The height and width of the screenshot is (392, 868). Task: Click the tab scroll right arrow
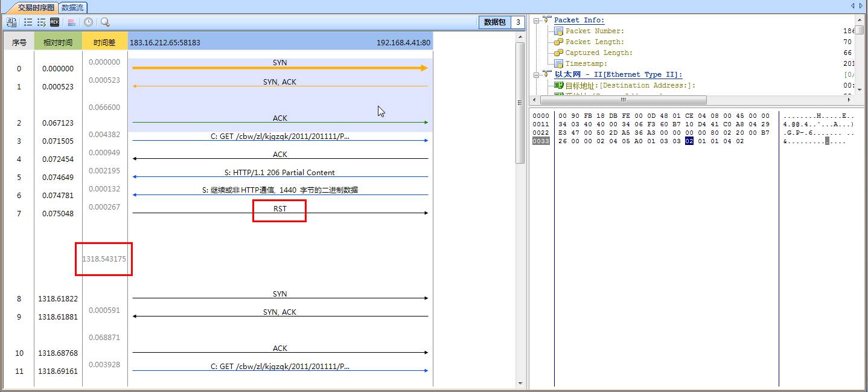point(861,5)
